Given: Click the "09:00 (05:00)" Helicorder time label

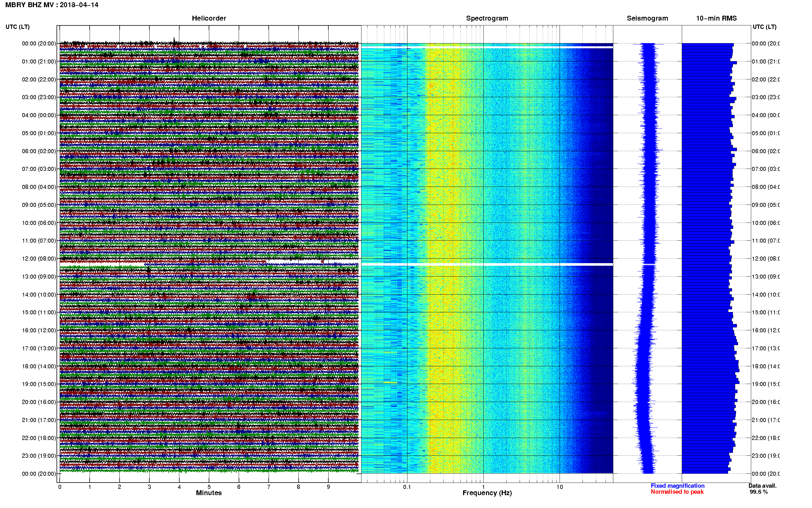Looking at the screenshot, I should [39, 205].
